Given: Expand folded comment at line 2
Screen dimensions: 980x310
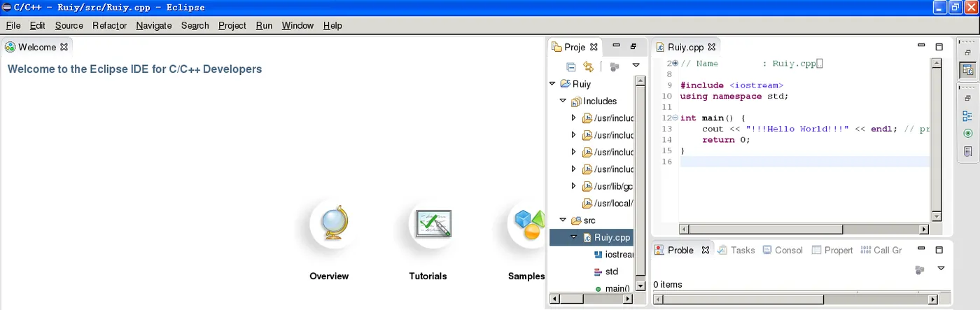Looking at the screenshot, I should [675, 63].
